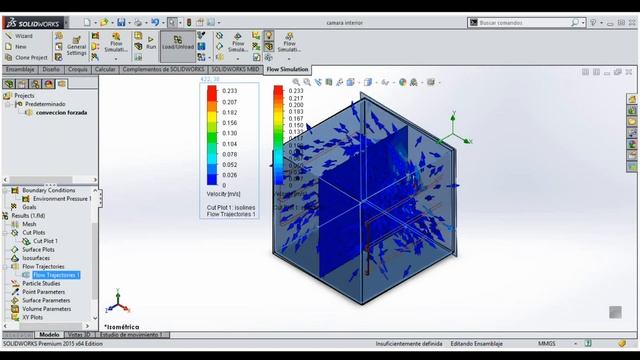
Task: Click the New document icon
Action: [87, 22]
